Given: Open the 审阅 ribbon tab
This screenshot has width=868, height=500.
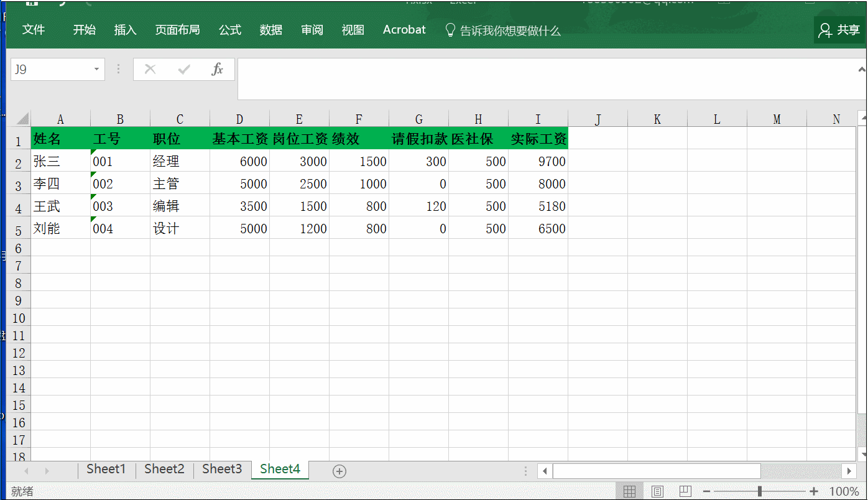Looking at the screenshot, I should [312, 30].
